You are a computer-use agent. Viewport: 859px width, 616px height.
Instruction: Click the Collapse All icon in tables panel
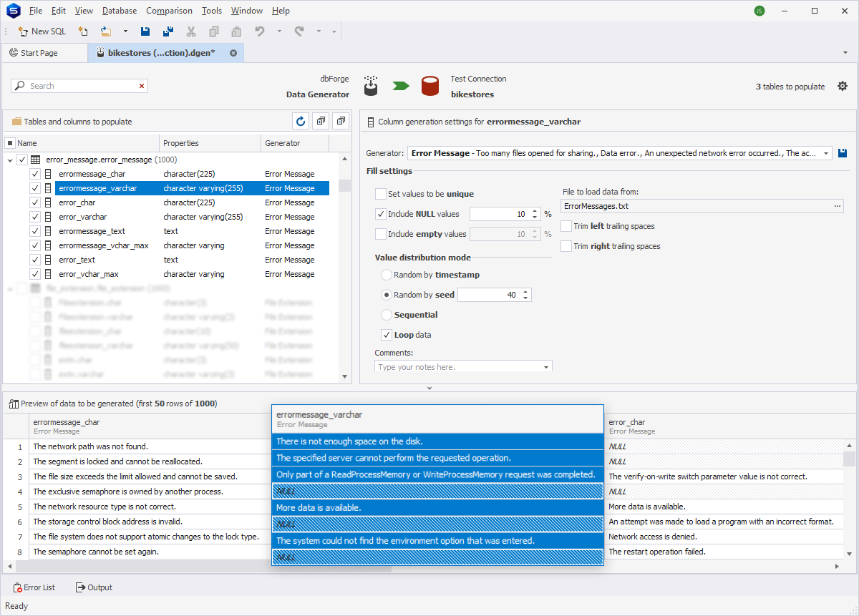click(341, 122)
